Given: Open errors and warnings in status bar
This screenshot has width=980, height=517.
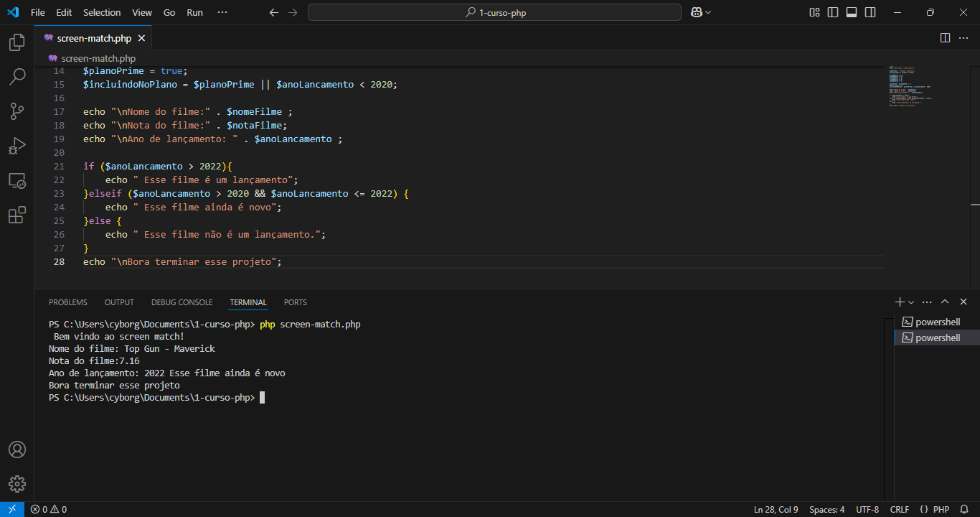Looking at the screenshot, I should click(49, 509).
